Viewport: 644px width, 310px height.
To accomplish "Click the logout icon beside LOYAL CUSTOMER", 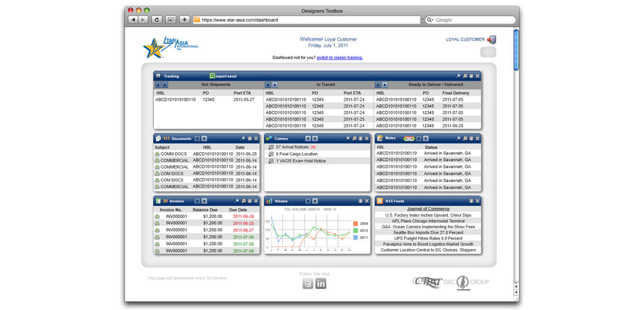I will (x=491, y=39).
